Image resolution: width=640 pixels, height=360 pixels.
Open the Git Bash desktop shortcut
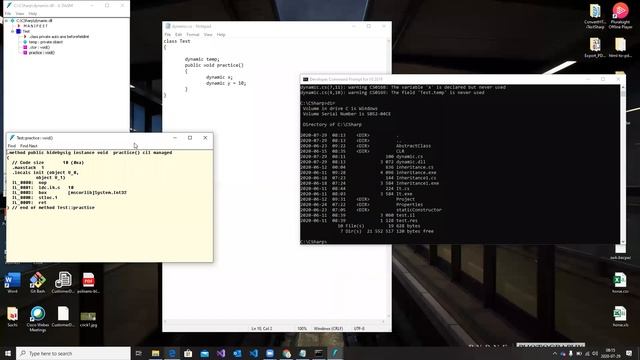[38, 283]
